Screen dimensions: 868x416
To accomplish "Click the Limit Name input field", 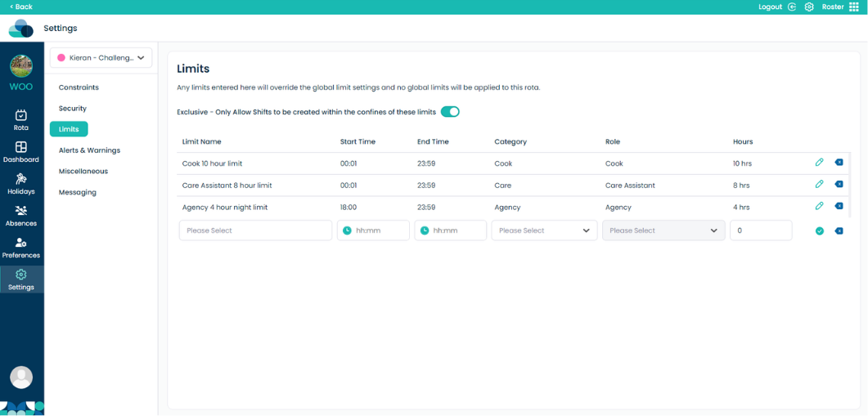I will pyautogui.click(x=256, y=230).
